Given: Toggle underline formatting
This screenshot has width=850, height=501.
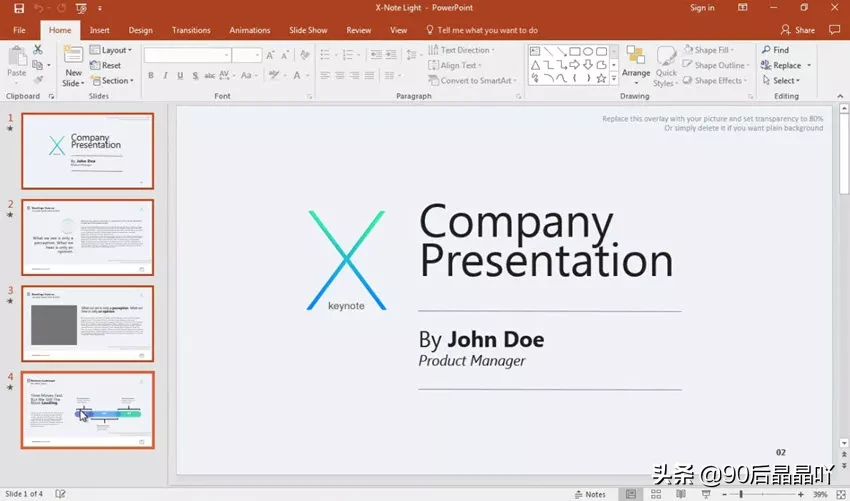Looking at the screenshot, I should [x=180, y=75].
